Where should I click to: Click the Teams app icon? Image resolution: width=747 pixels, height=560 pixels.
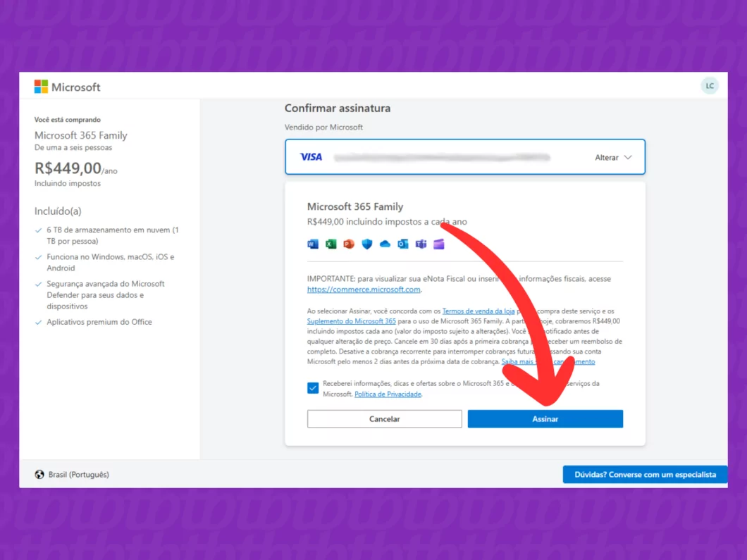pyautogui.click(x=421, y=244)
